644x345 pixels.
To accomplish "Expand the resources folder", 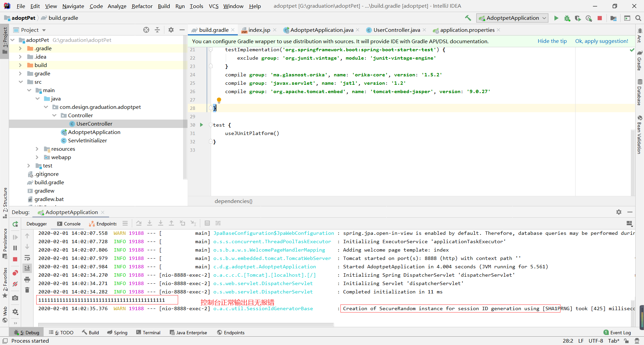I will tap(37, 149).
